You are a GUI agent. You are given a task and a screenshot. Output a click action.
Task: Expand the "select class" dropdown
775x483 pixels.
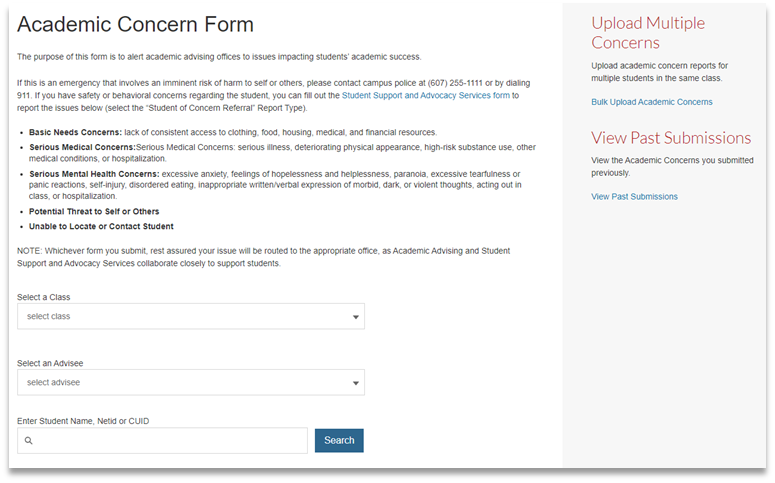[190, 317]
